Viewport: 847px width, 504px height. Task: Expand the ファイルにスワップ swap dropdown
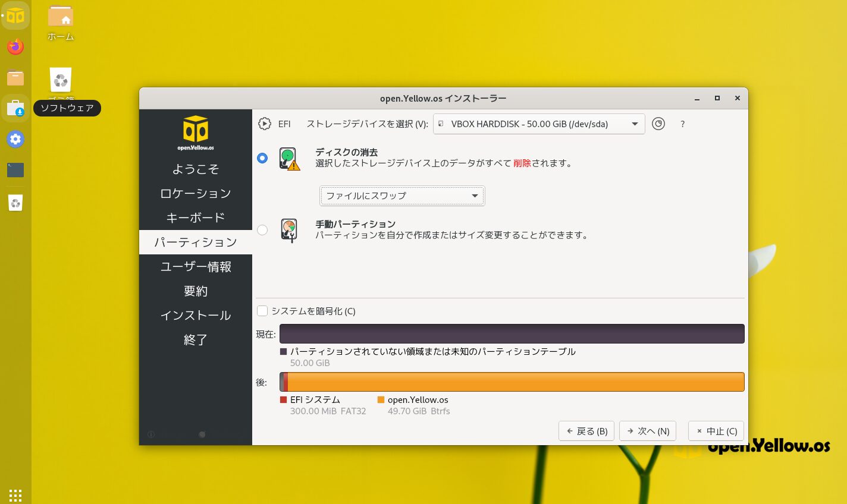coord(402,196)
